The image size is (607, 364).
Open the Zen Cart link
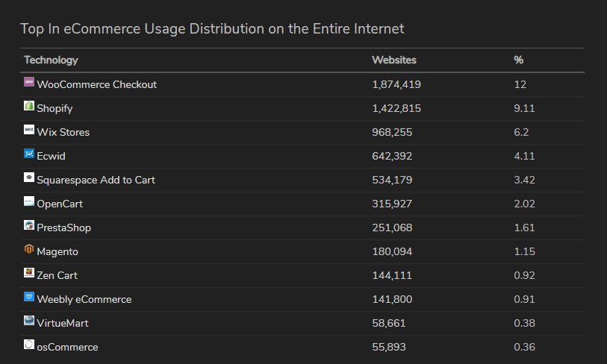[x=57, y=275]
